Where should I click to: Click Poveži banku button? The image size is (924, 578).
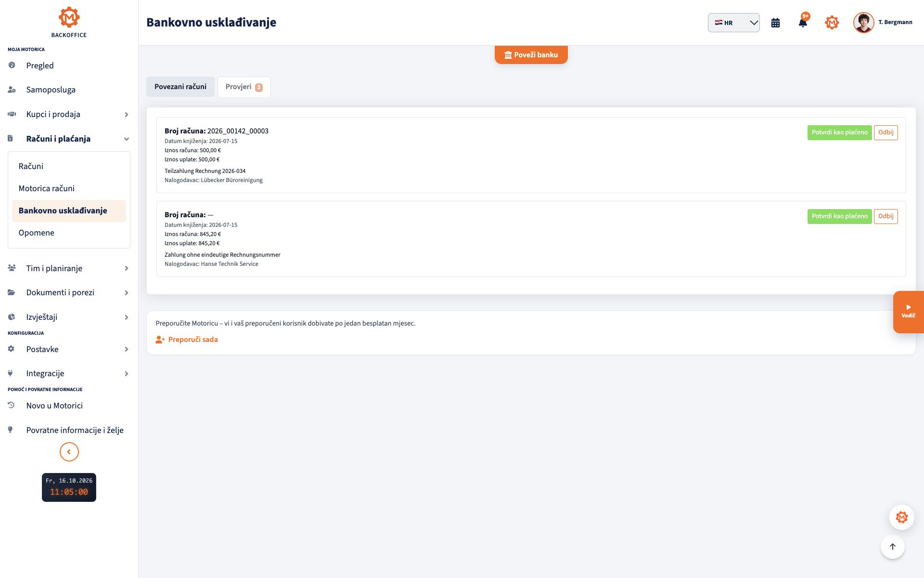coord(531,55)
